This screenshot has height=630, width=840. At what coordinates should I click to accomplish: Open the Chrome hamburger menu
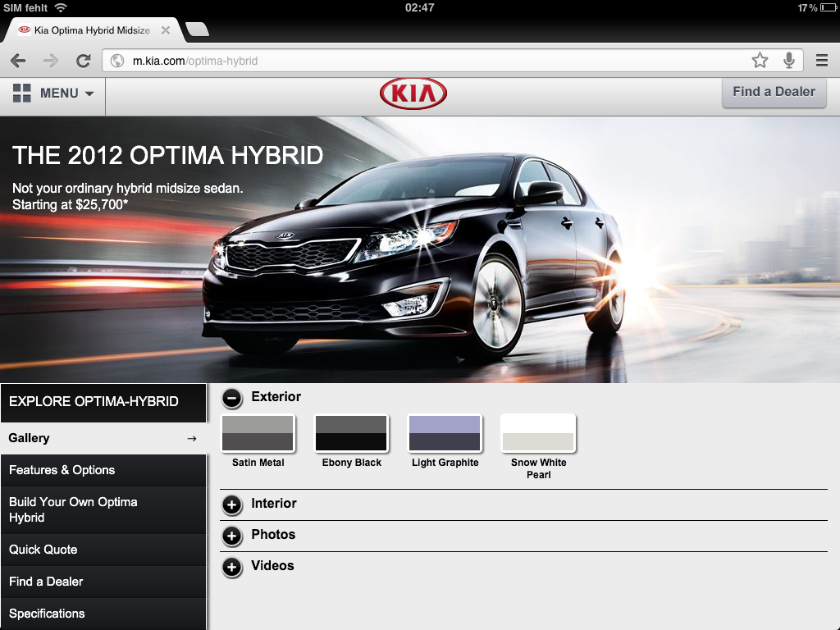pos(822,61)
